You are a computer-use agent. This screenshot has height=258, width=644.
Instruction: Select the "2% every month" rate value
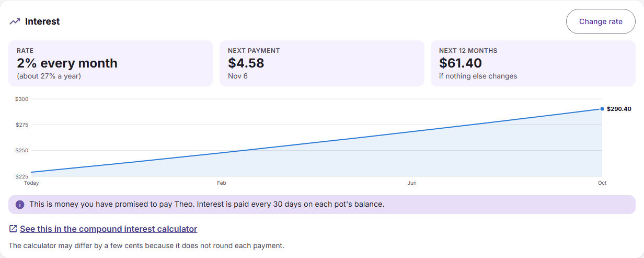coord(67,63)
